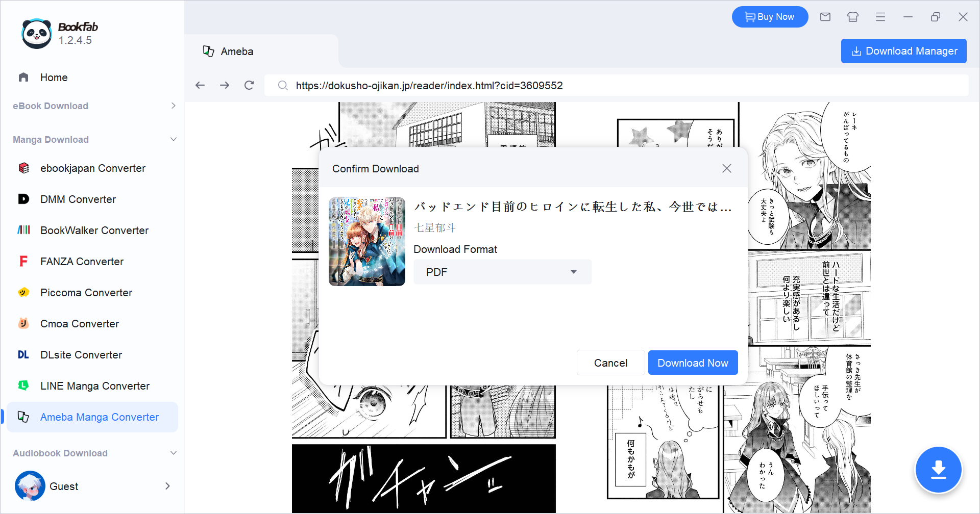Open the hamburger main menu
Screen dimensions: 980x514
(x=880, y=17)
